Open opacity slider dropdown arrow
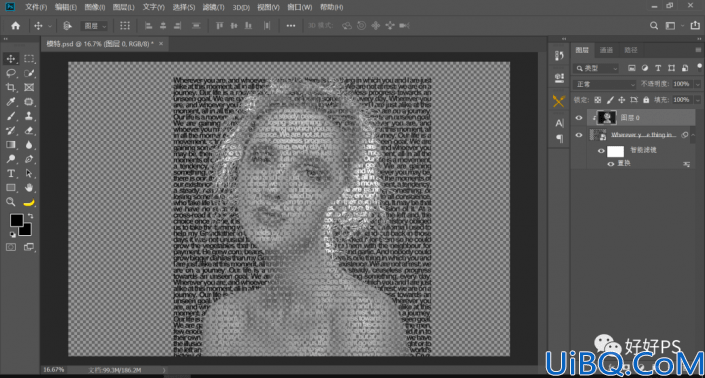705x378 pixels. click(x=698, y=84)
